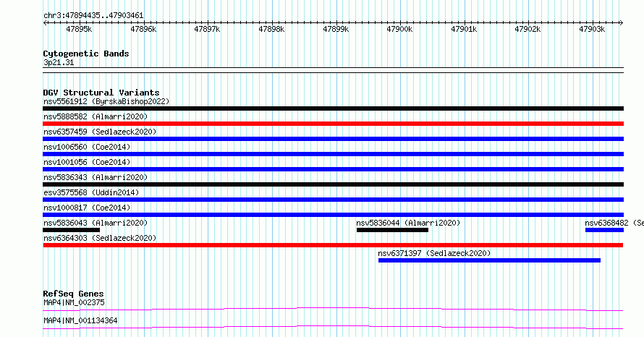Open nsv5561912 (ByrskaBishop2022) variant label
Screen dimensions: 644x337
point(106,101)
